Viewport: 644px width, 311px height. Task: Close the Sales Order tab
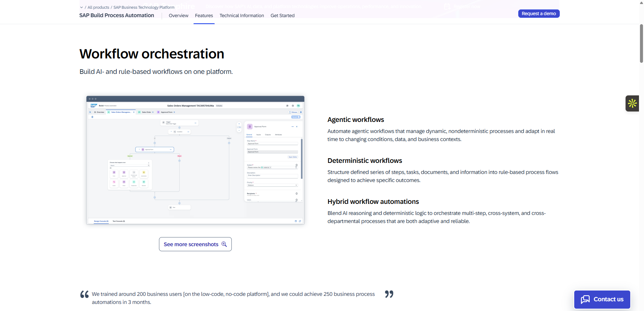pos(153,112)
